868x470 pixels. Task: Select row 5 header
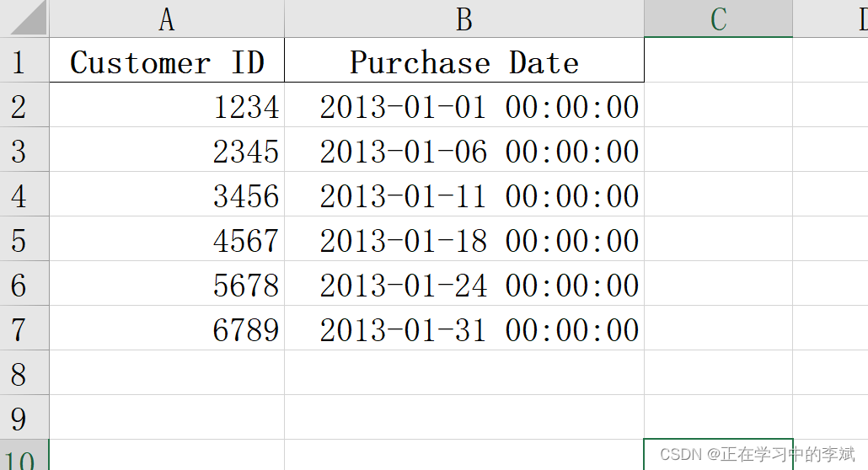[x=24, y=238]
